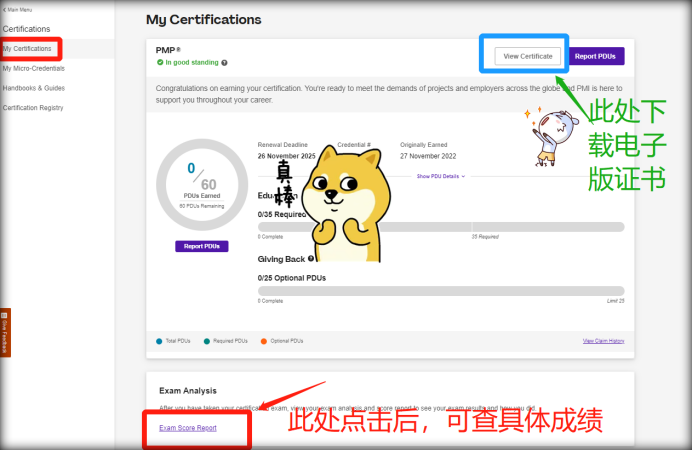This screenshot has height=450, width=692.
Task: Click the 0/35 Required label
Action: point(282,214)
